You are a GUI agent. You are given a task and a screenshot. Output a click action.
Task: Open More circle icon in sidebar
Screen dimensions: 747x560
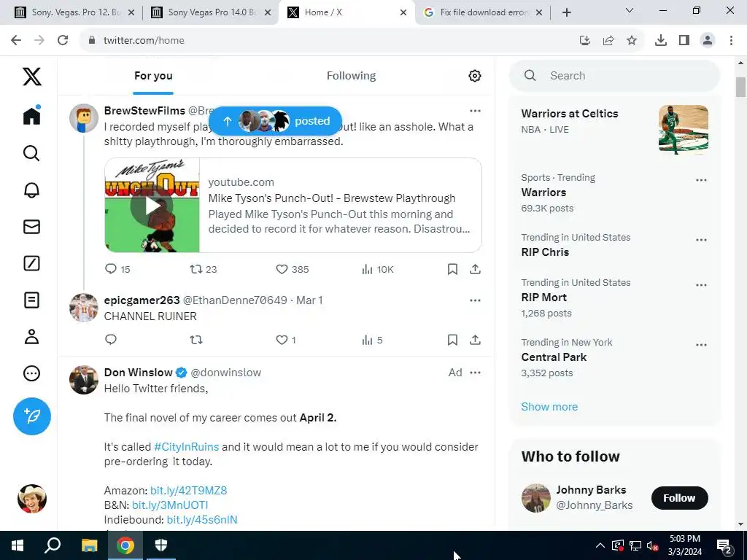[31, 373]
